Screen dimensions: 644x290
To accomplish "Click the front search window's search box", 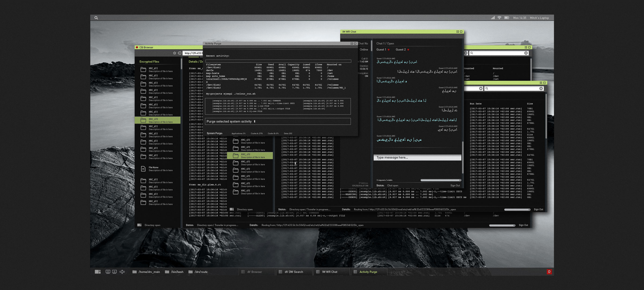I will [514, 88].
